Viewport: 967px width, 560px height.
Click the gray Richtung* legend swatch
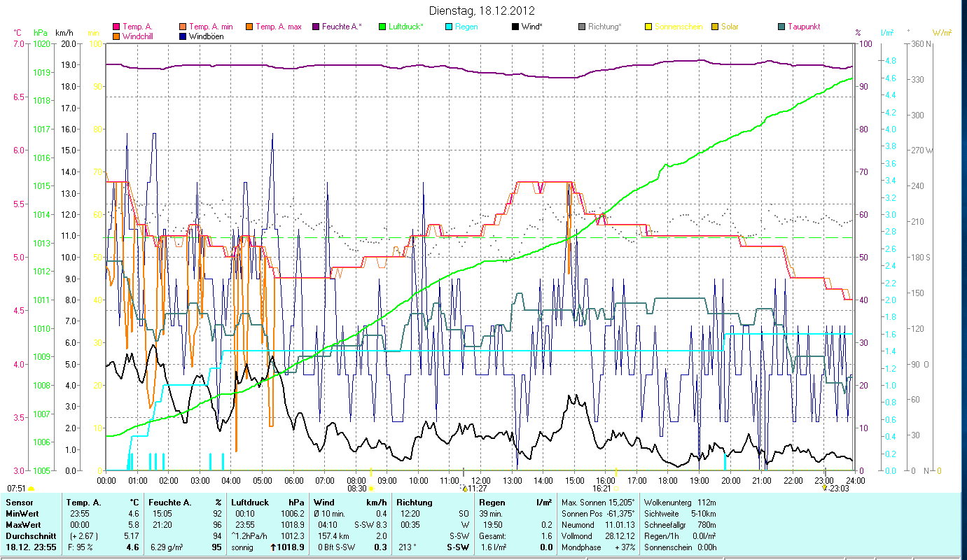click(582, 27)
